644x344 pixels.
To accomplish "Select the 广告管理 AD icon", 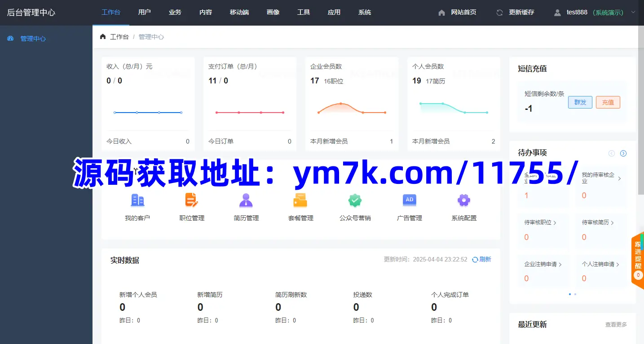I will tap(409, 200).
